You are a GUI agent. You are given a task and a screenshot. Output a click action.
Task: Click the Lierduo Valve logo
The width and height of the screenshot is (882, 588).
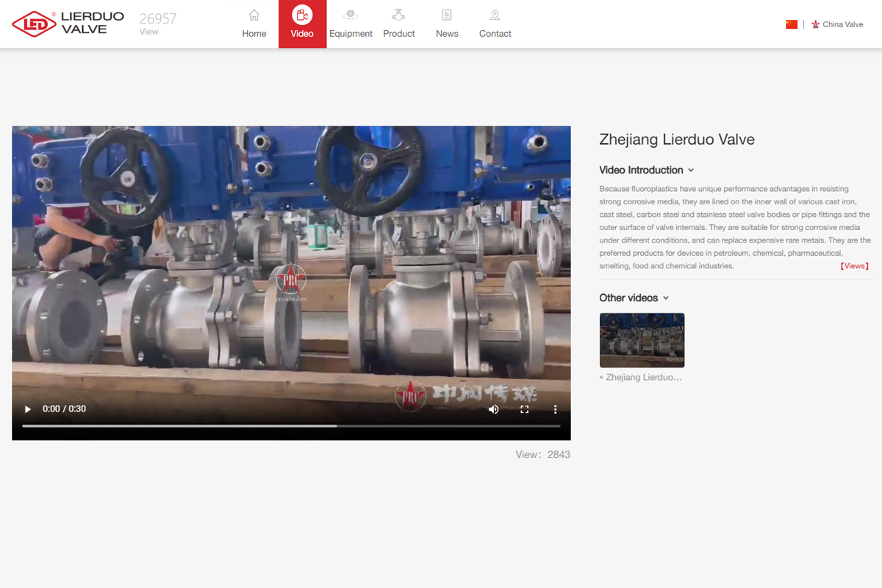tap(68, 24)
